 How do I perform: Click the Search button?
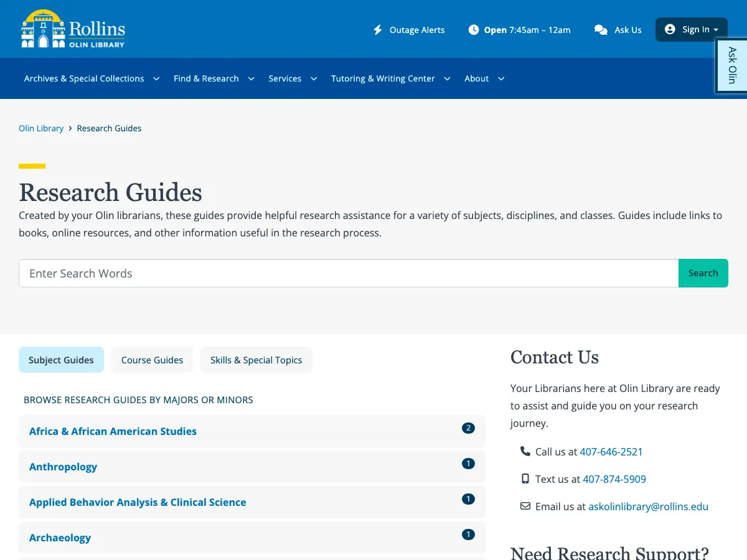[703, 273]
